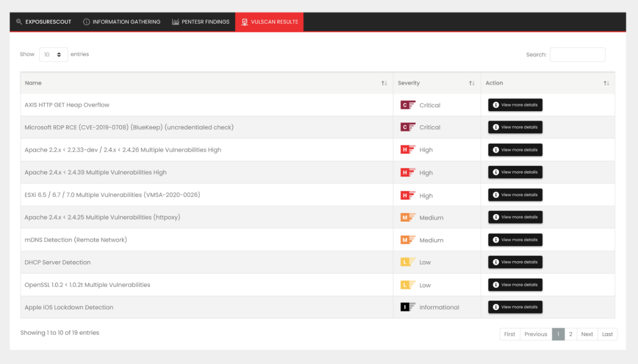638x364 pixels.
Task: Jump to the Last page of results
Action: tap(607, 334)
